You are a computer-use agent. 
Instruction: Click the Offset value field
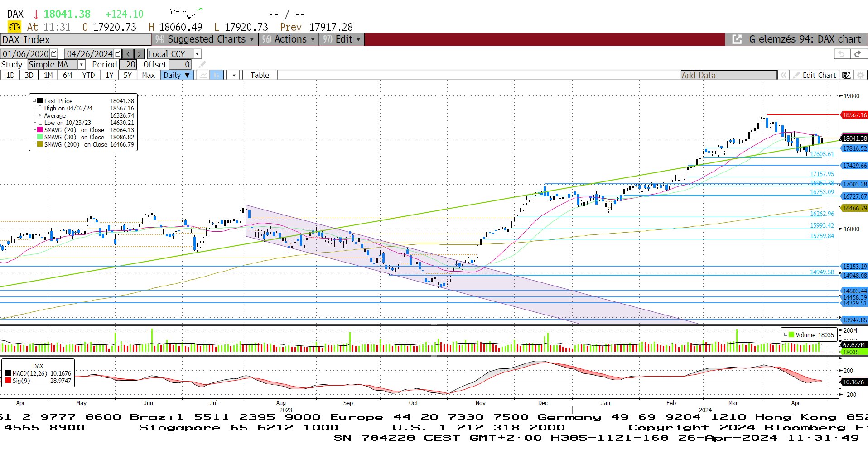coord(180,64)
